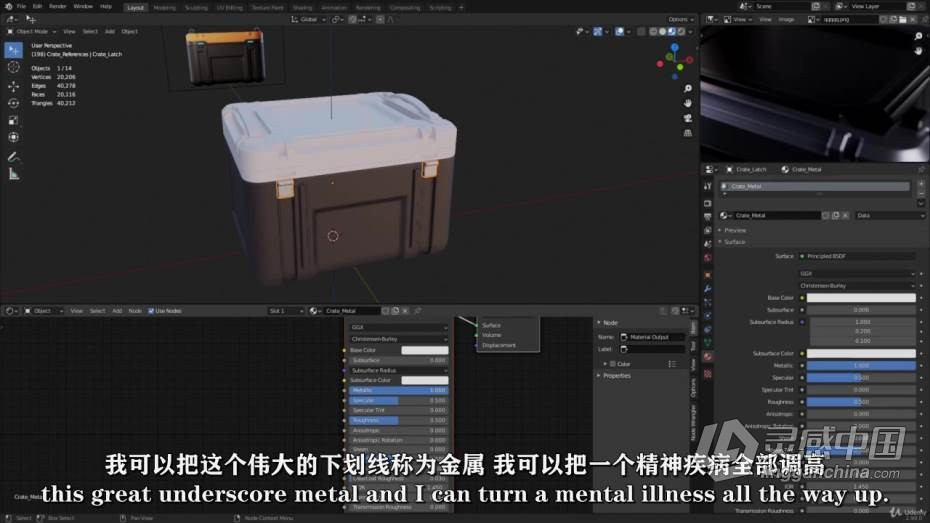Select the Annotate tool in viewport toolbar

[x=14, y=157]
